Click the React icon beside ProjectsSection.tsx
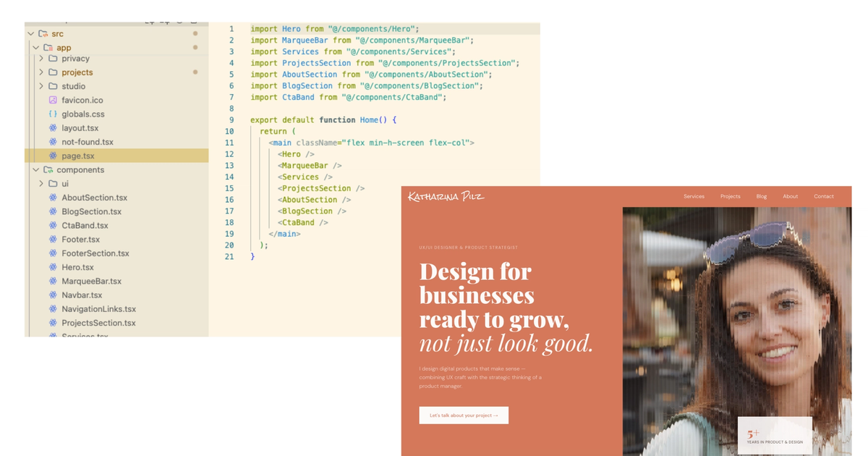The height and width of the screenshot is (456, 868). click(x=53, y=323)
